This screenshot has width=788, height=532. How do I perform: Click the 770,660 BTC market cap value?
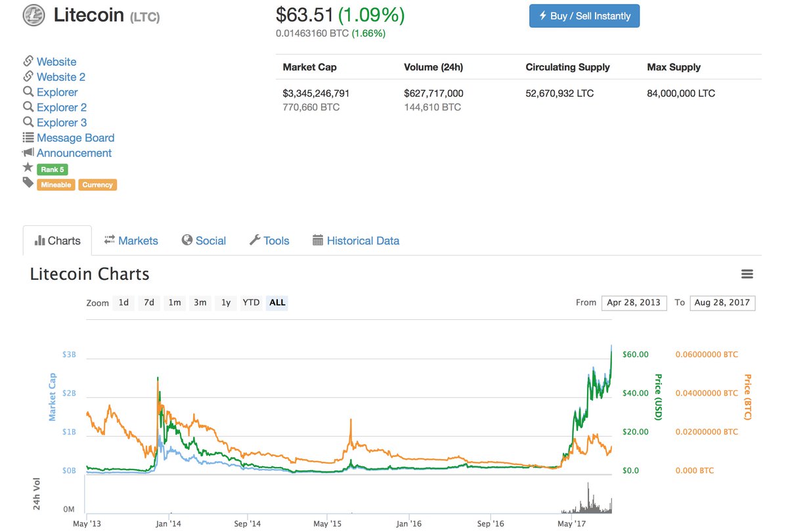[311, 107]
